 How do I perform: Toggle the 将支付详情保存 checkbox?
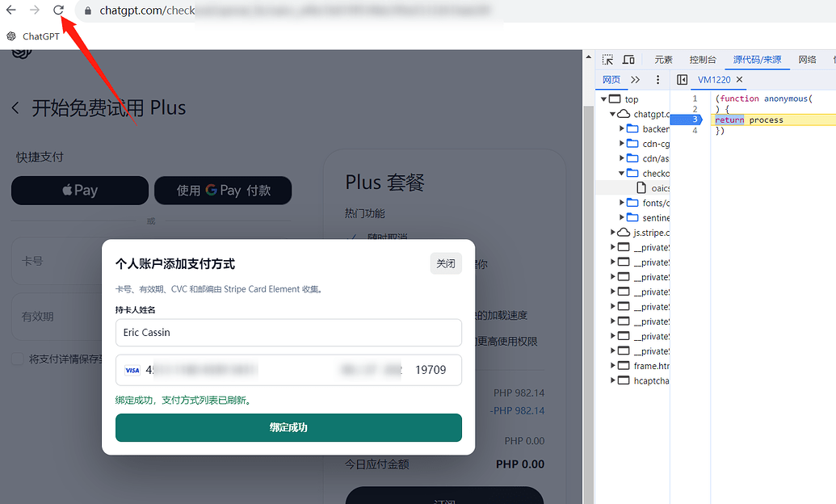click(18, 359)
